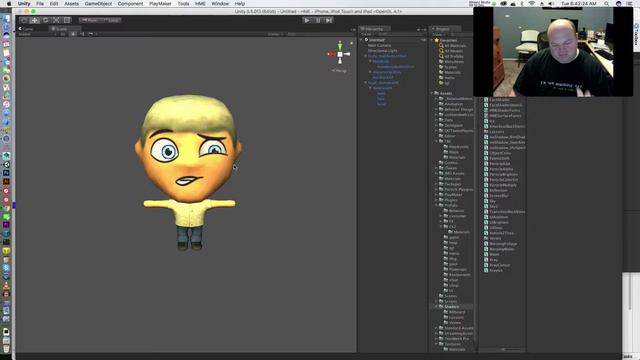Screen dimensions: 640x360
Task: Select the Hand tool in Unity toolbar
Action: click(x=24, y=20)
